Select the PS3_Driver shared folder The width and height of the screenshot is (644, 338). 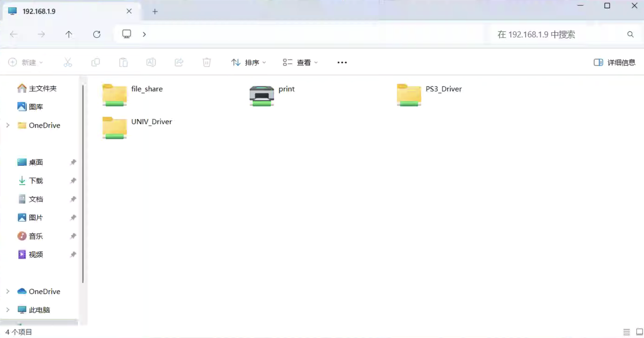[x=429, y=95]
